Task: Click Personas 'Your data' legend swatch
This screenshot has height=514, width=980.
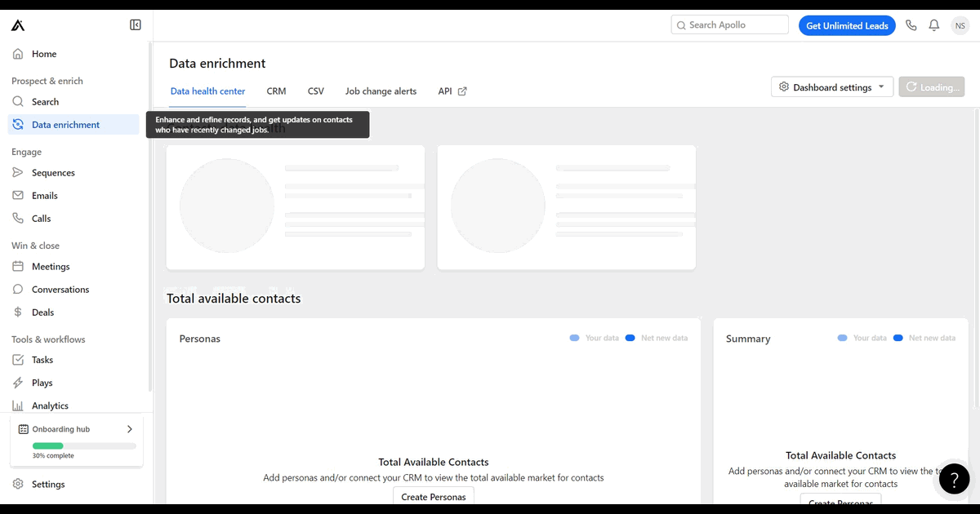Action: [575, 338]
